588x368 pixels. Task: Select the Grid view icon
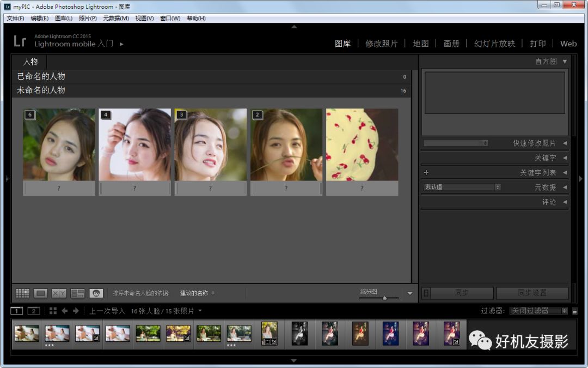coord(22,293)
